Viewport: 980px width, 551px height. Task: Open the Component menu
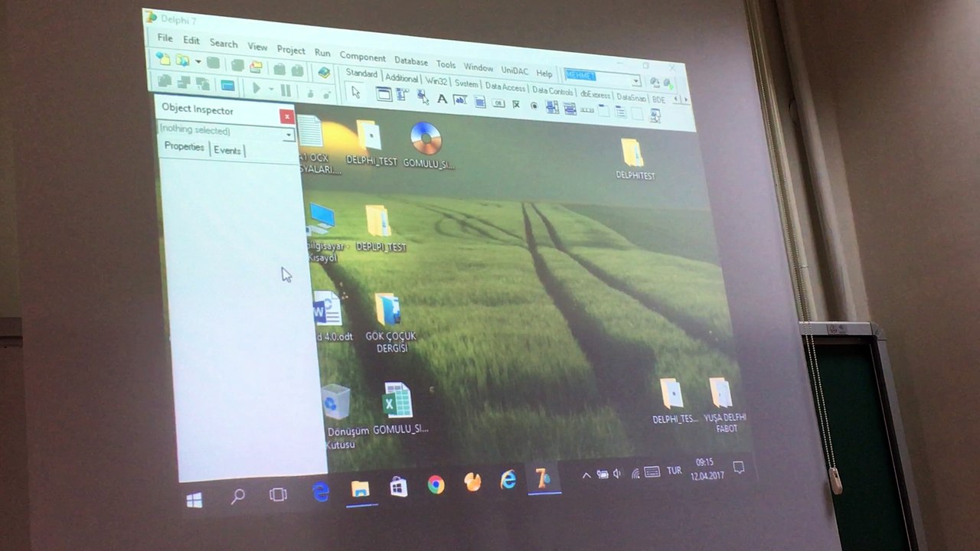[363, 57]
